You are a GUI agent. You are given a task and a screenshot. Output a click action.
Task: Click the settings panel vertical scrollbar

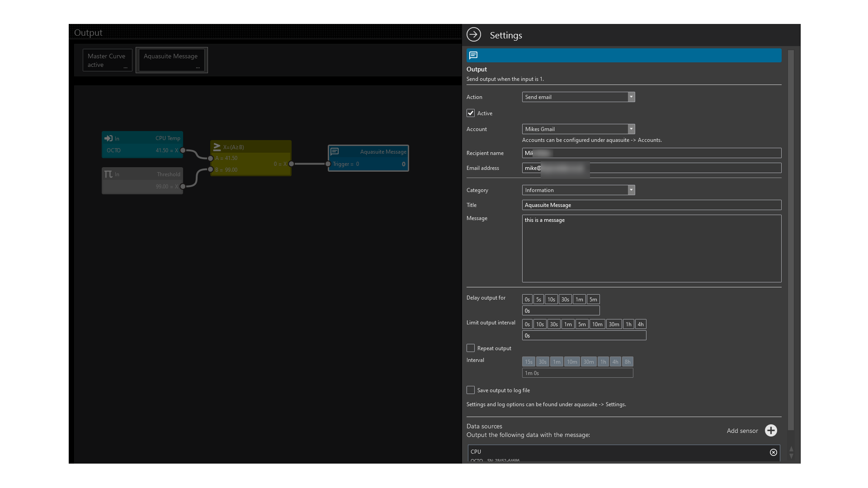[791, 239]
